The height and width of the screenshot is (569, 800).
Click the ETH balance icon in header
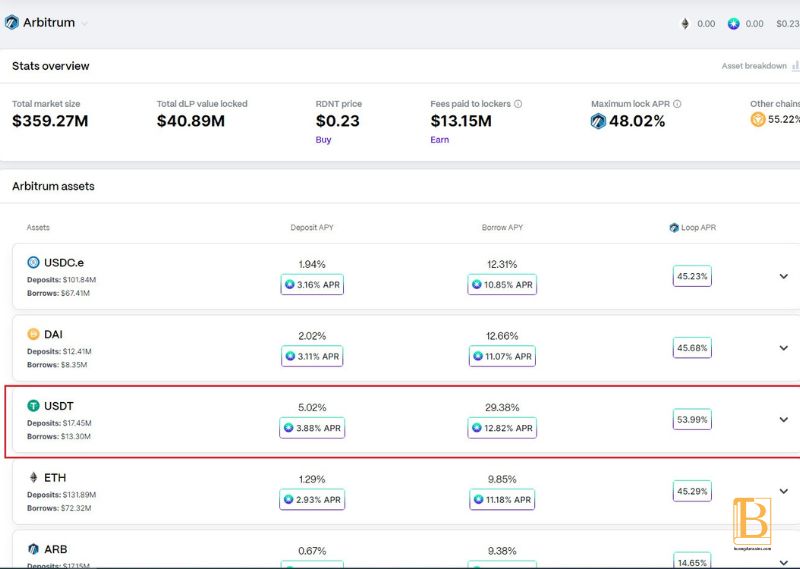point(685,23)
